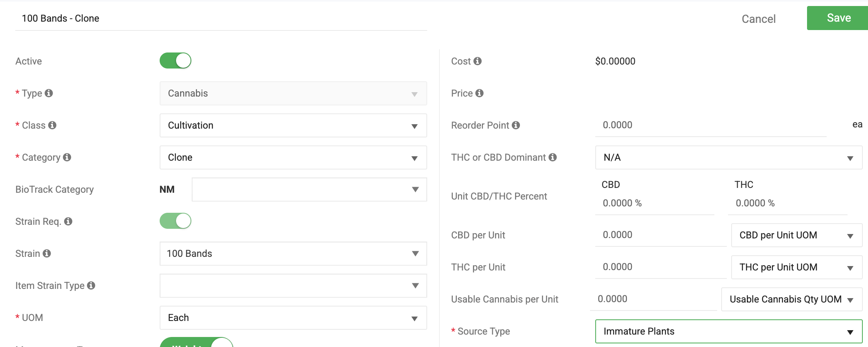Click the THC or CBD Dominant info icon

553,157
